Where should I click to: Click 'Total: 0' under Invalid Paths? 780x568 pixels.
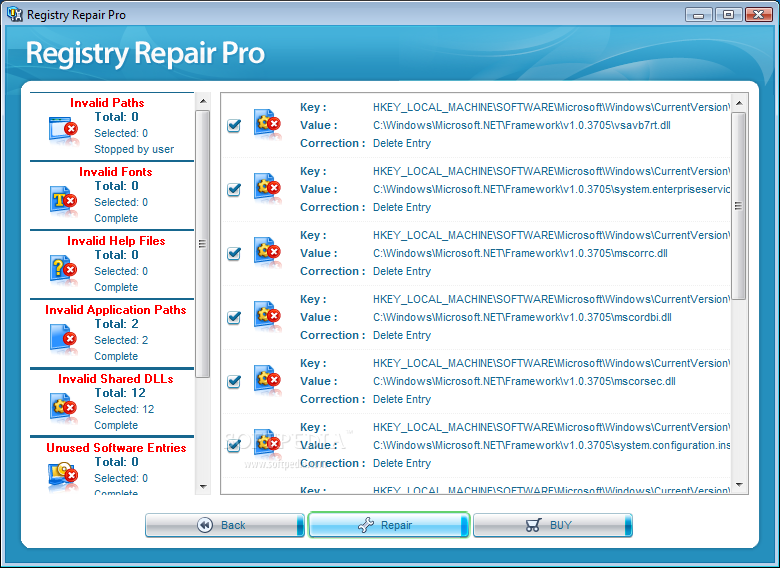116,117
